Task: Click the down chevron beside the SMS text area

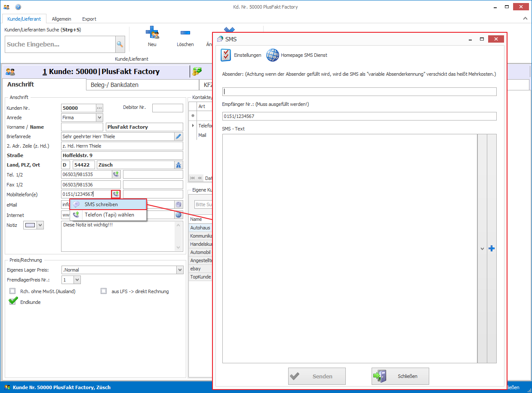Action: click(x=482, y=249)
